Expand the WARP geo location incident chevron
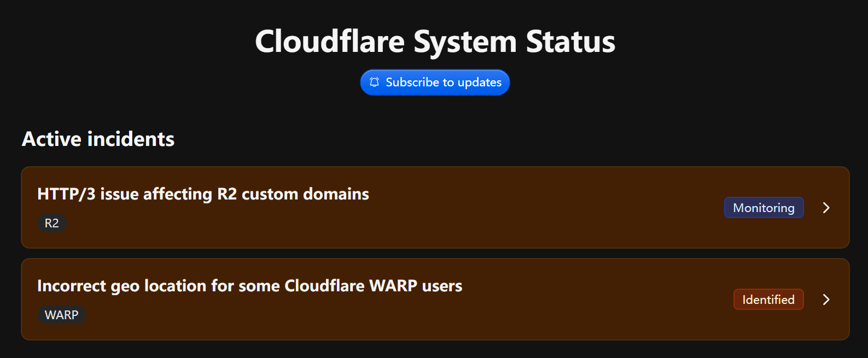This screenshot has width=868, height=358. [826, 300]
